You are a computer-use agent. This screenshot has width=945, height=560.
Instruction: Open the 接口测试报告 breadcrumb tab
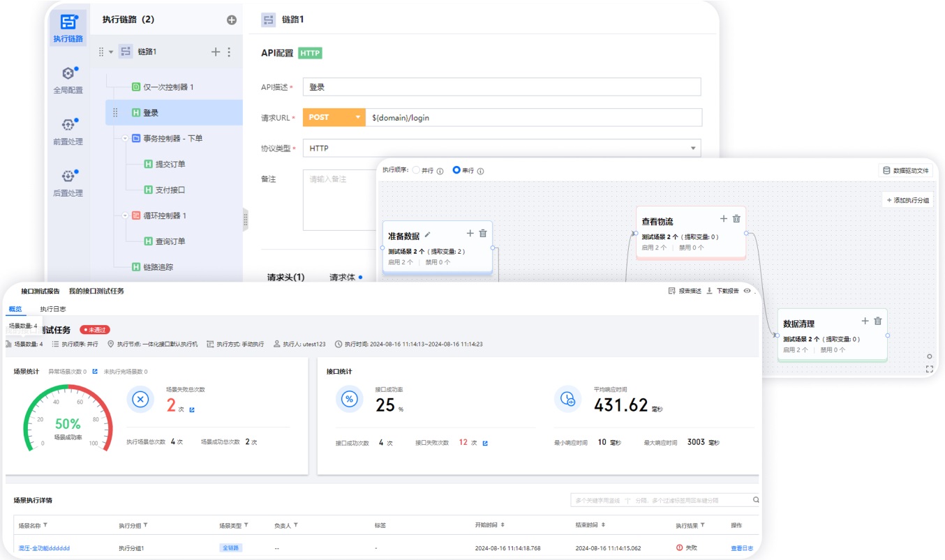tap(40, 291)
